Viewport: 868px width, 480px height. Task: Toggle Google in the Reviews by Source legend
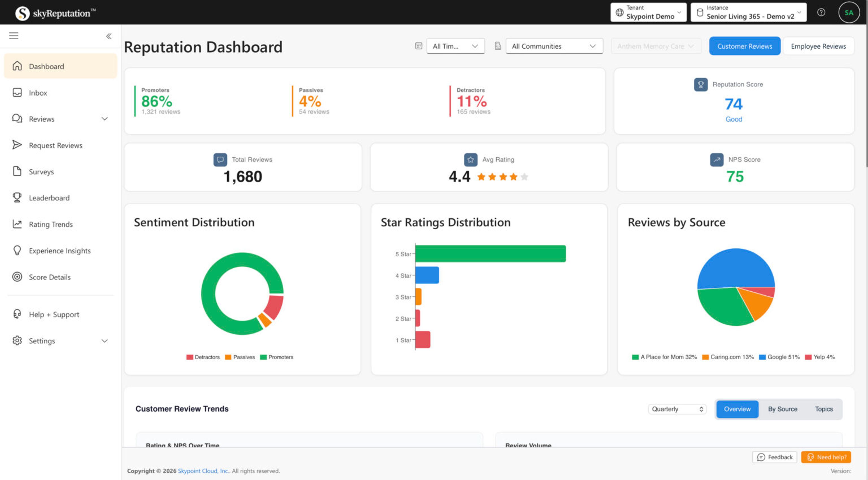(779, 357)
